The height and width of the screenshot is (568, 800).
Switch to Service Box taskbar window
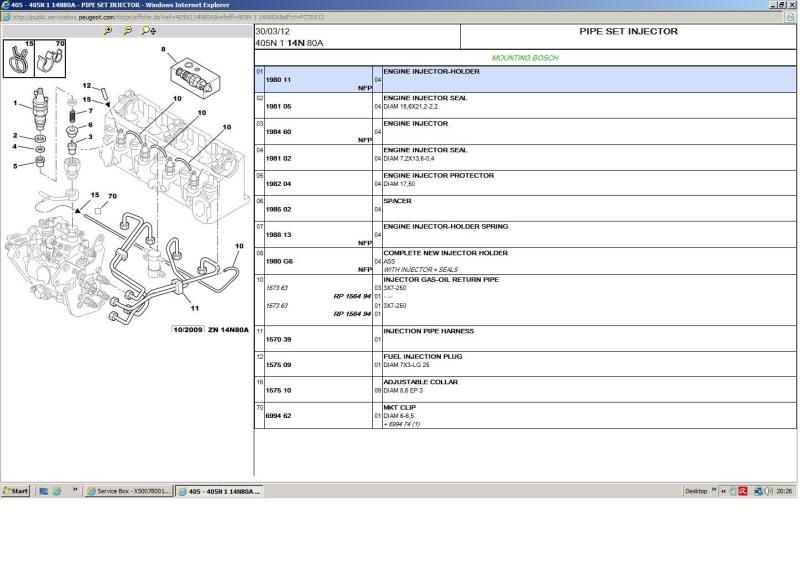click(129, 491)
